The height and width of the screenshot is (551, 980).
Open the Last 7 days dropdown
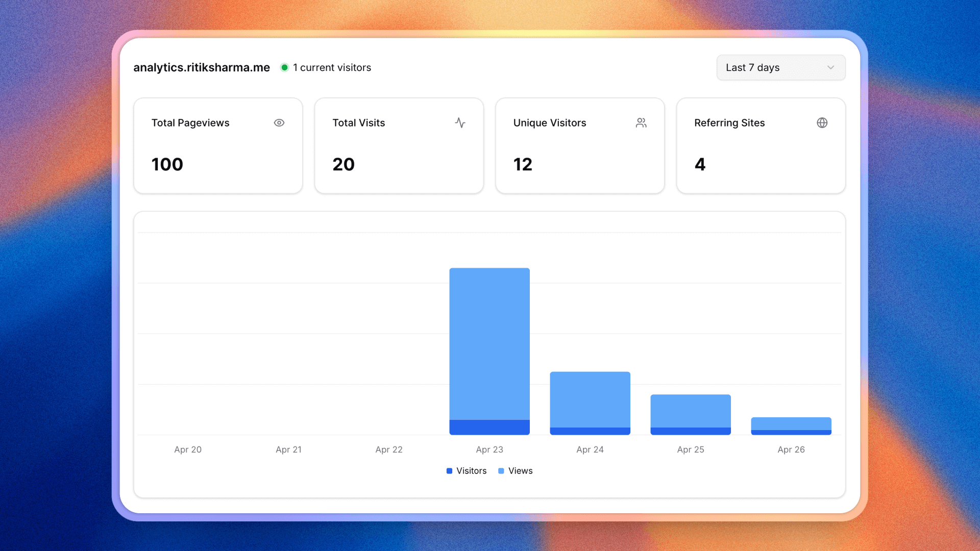780,67
